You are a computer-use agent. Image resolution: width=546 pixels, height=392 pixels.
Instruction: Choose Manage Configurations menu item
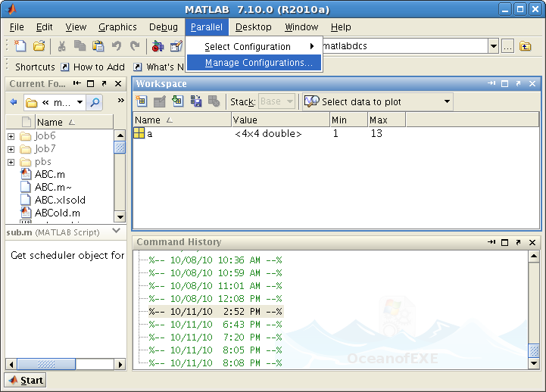point(254,63)
